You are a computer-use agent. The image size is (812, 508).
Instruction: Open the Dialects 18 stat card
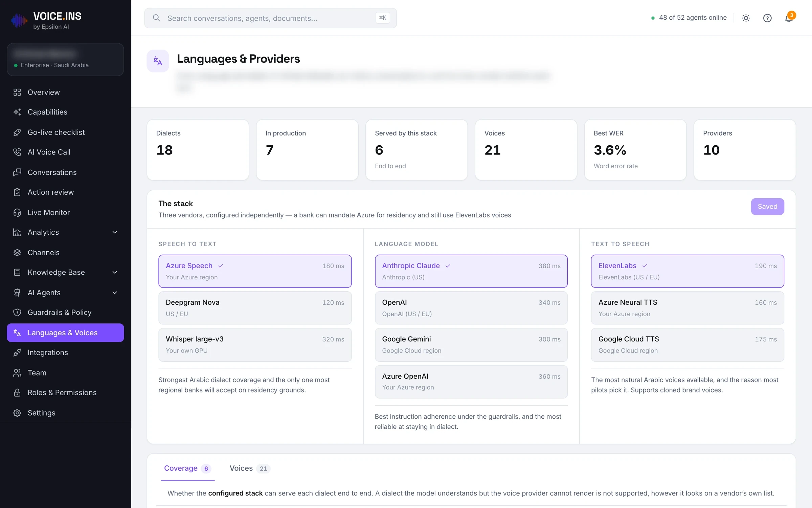coord(198,150)
